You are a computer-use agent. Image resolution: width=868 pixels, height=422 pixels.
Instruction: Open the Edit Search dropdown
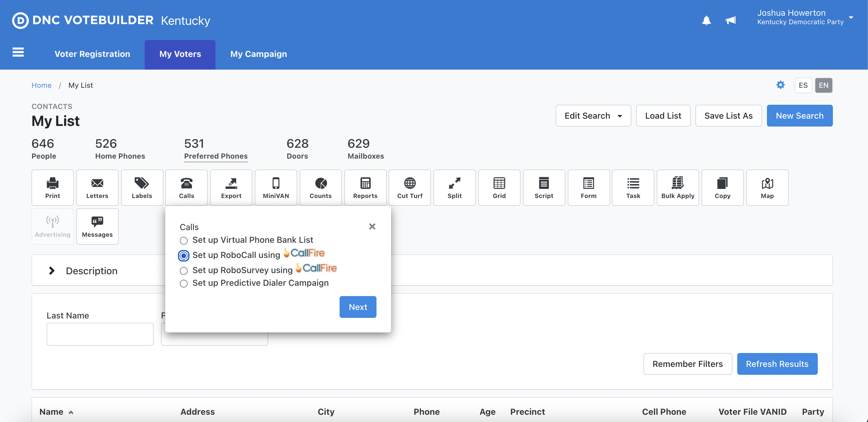point(593,116)
